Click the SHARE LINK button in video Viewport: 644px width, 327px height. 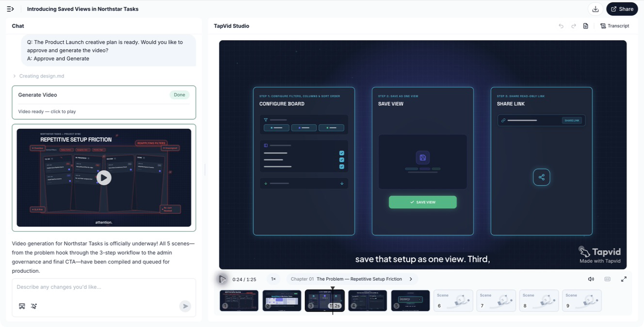click(x=572, y=120)
